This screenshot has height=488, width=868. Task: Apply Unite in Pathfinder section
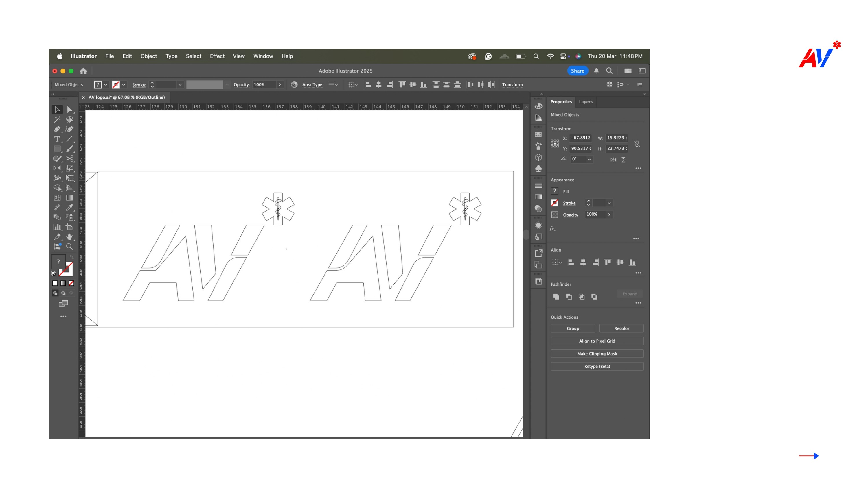[556, 297]
